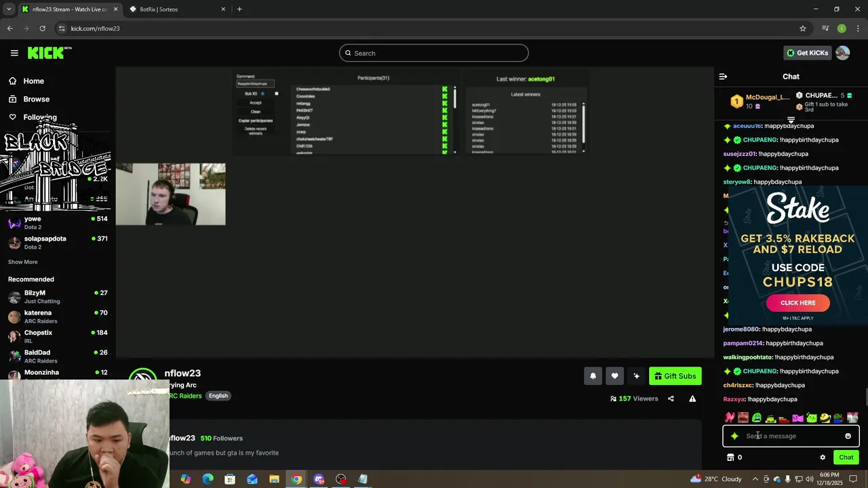This screenshot has width=868, height=488.
Task: Click the green star identity icon in chat input
Action: [734, 436]
